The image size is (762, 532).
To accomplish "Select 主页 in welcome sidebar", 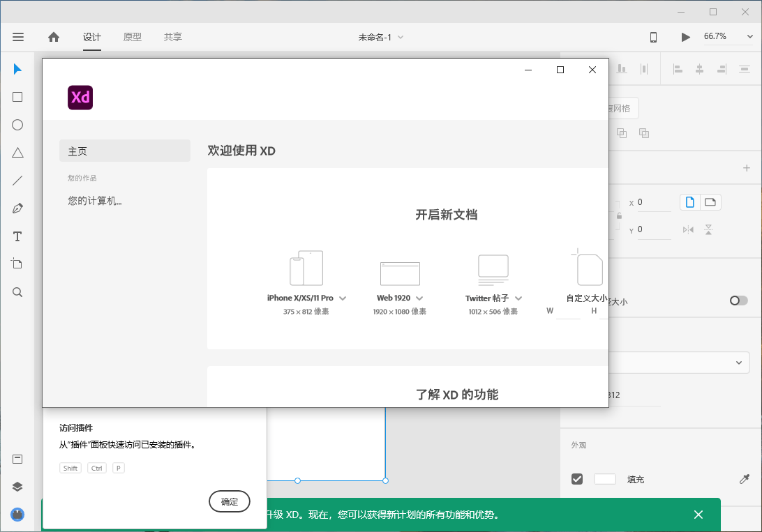I will 125,151.
